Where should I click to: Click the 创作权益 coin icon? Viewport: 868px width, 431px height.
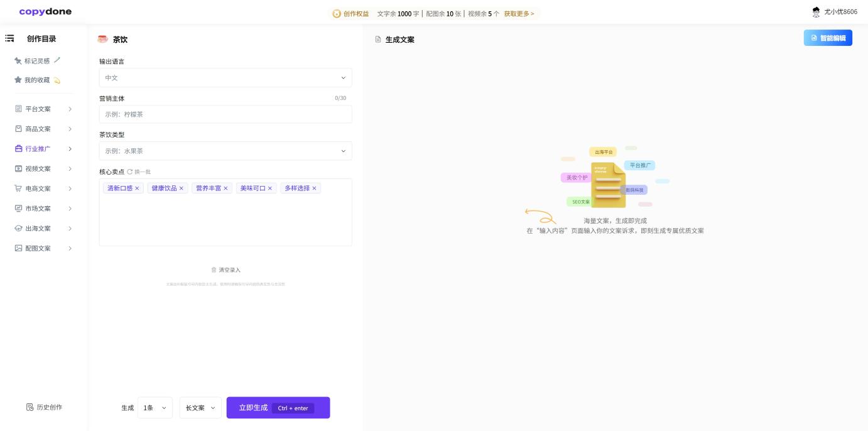coord(337,13)
